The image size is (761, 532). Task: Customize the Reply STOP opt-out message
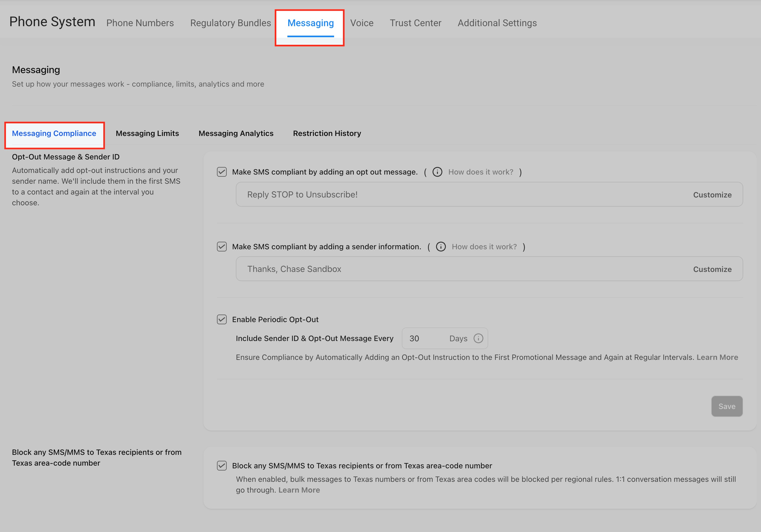[712, 195]
